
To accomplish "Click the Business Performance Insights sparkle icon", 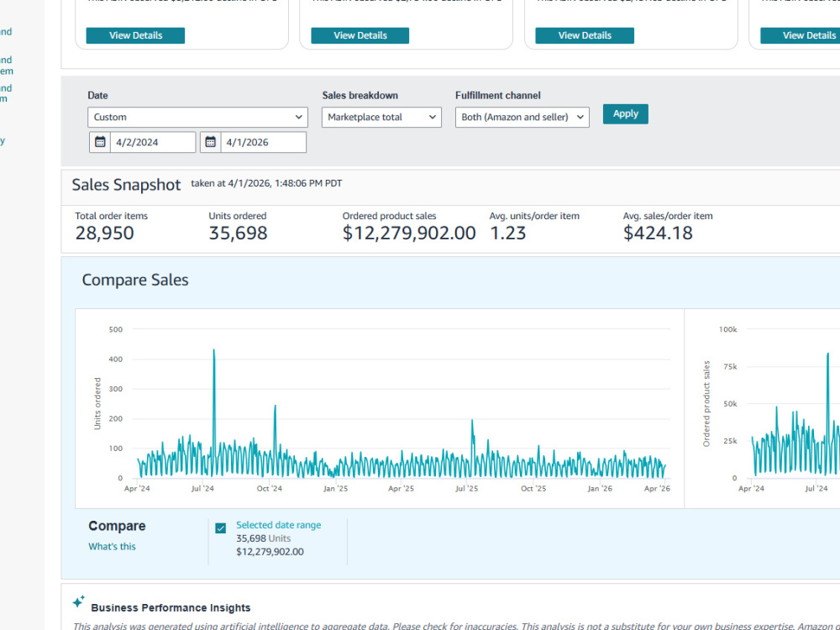I will (x=78, y=601).
